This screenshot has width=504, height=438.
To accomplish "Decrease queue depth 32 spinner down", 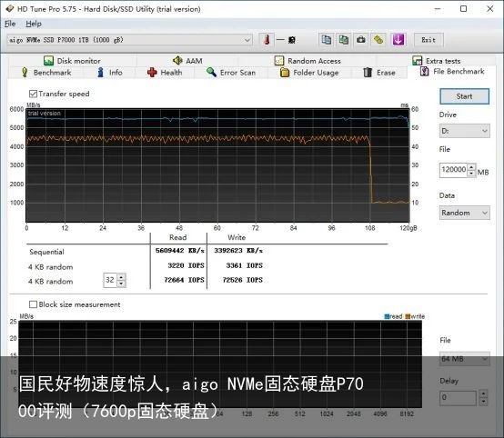I will pos(121,284).
